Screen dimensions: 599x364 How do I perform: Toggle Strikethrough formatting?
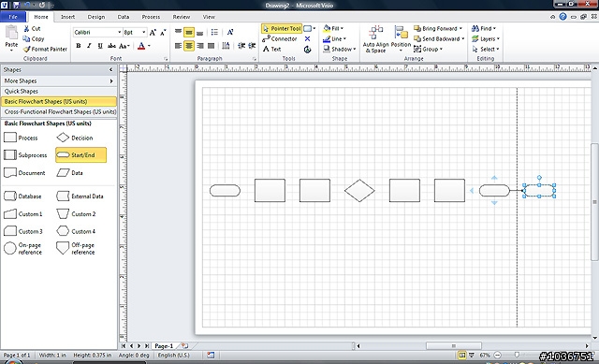click(111, 46)
